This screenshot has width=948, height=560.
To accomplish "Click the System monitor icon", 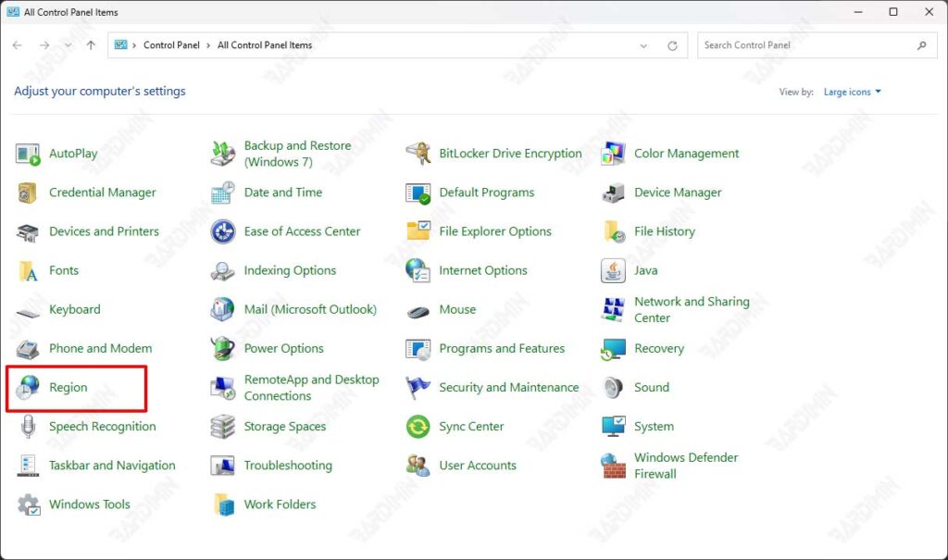I will tap(613, 427).
